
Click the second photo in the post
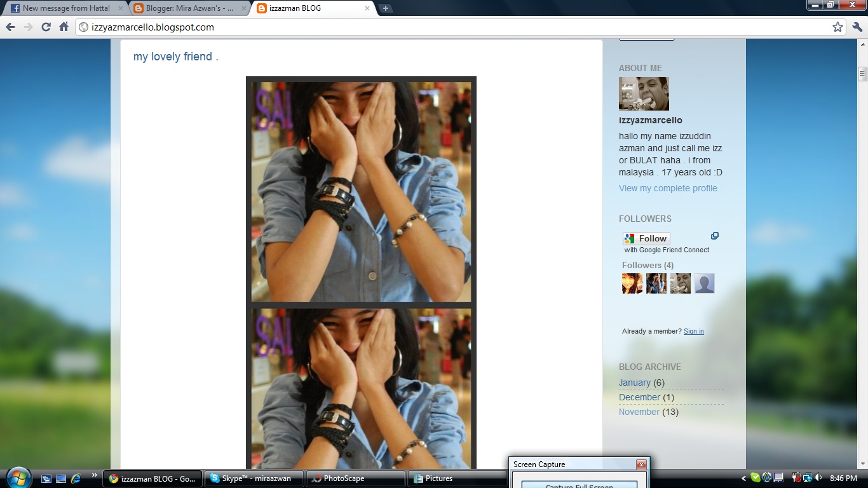pos(361,389)
